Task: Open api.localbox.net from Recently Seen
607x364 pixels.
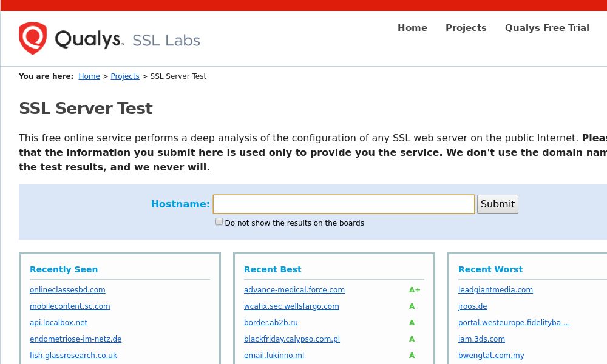Action: (x=58, y=323)
